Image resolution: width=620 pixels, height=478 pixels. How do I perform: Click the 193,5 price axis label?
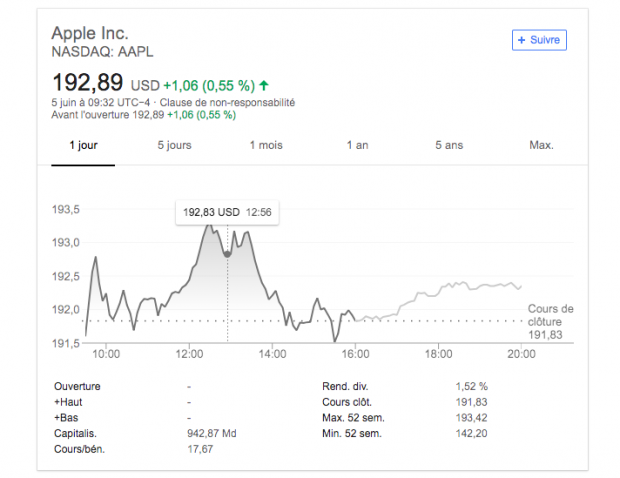point(66,209)
